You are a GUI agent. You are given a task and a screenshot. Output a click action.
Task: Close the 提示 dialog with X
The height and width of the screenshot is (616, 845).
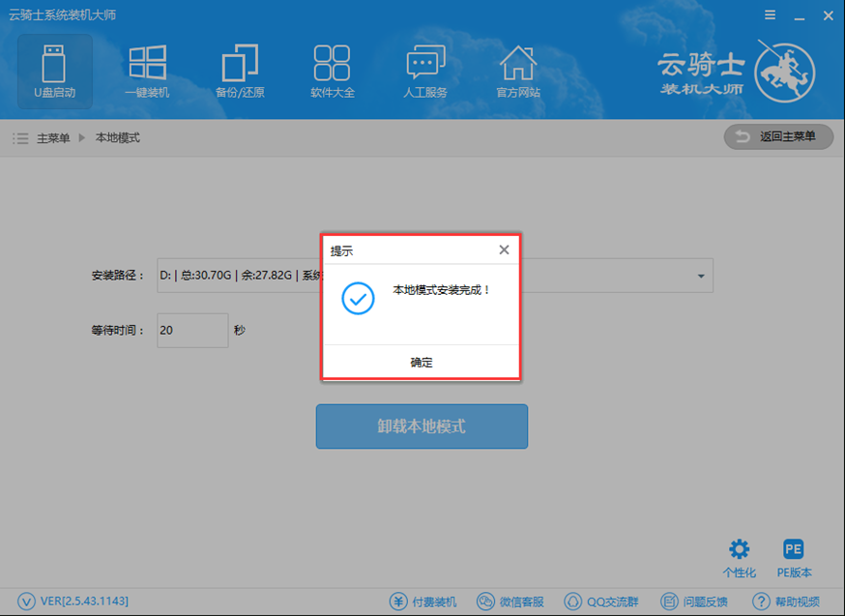coord(504,249)
